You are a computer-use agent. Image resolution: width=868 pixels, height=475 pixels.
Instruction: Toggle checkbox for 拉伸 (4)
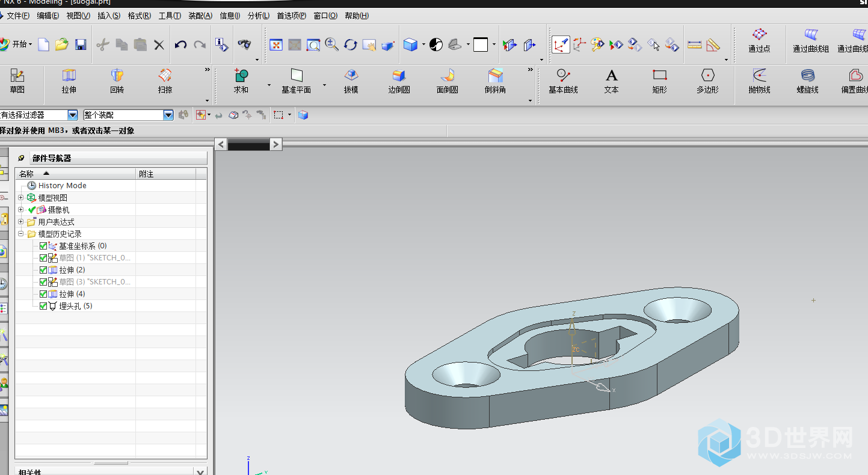43,294
